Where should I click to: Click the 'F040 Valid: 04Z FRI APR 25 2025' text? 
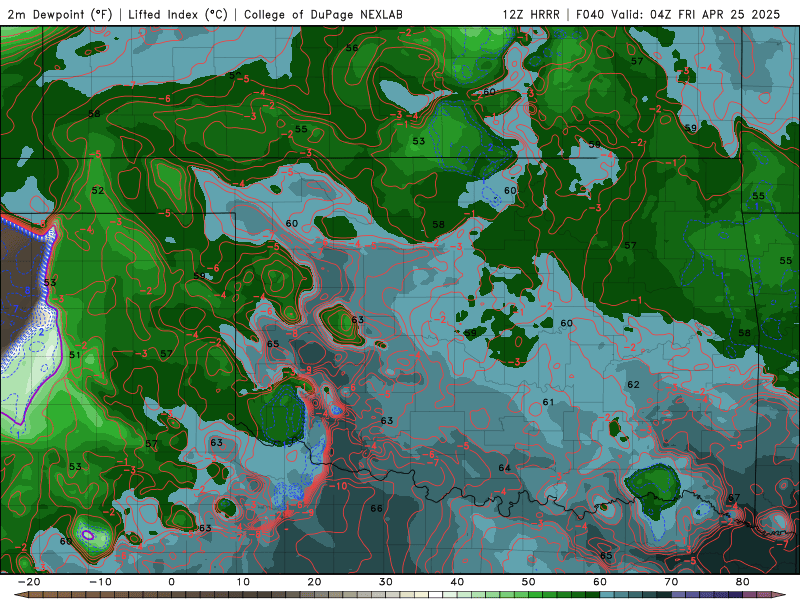click(678, 14)
